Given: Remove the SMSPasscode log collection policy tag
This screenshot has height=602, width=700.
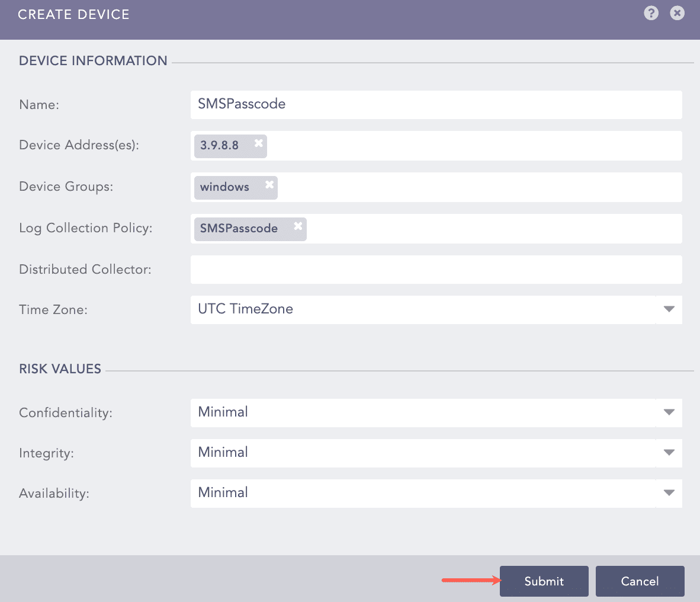Looking at the screenshot, I should click(x=298, y=225).
